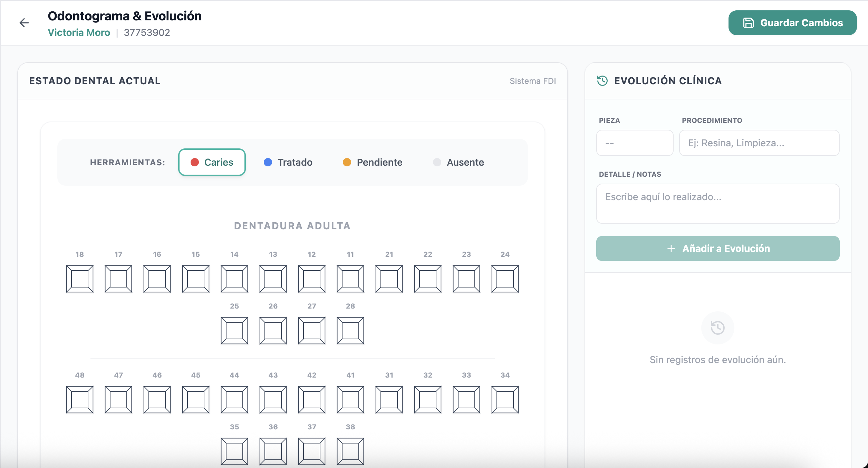Click the patient ID 37753902
868x468 pixels.
tap(147, 32)
